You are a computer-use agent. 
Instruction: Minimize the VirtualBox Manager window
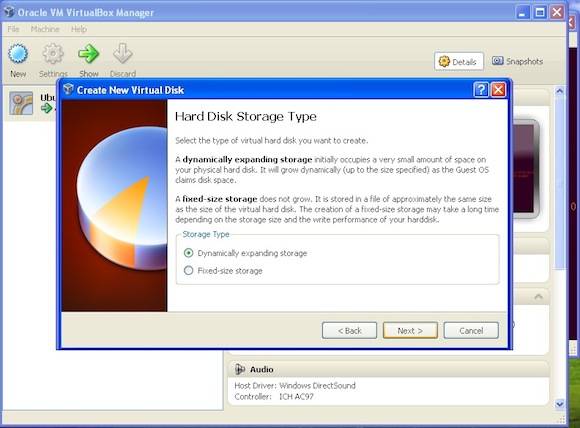point(522,13)
